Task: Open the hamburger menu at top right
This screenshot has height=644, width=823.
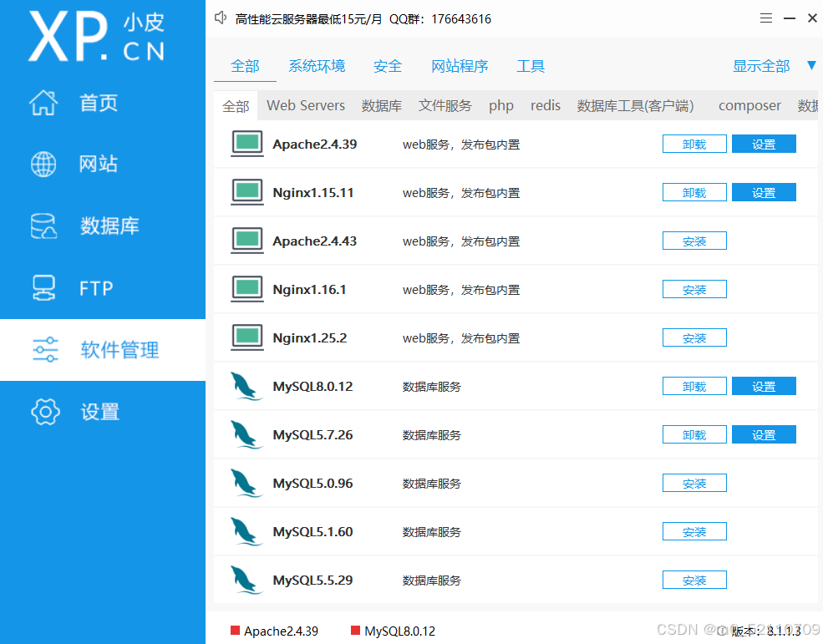Action: tap(766, 18)
